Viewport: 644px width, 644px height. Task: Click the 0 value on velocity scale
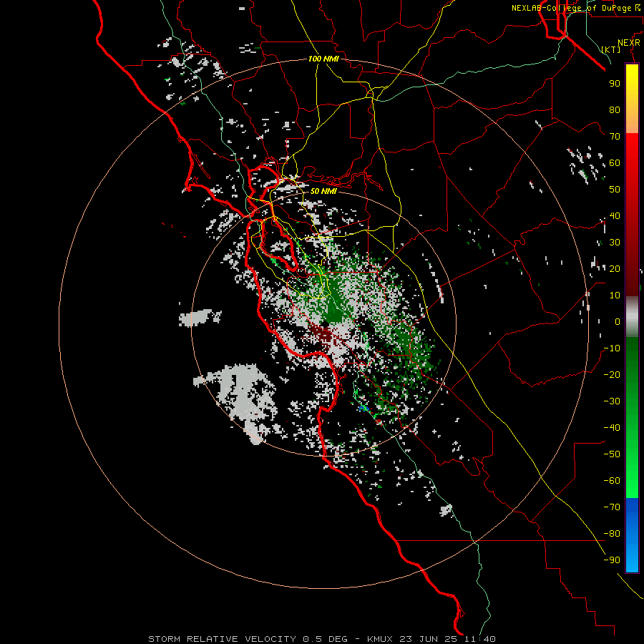(x=618, y=321)
